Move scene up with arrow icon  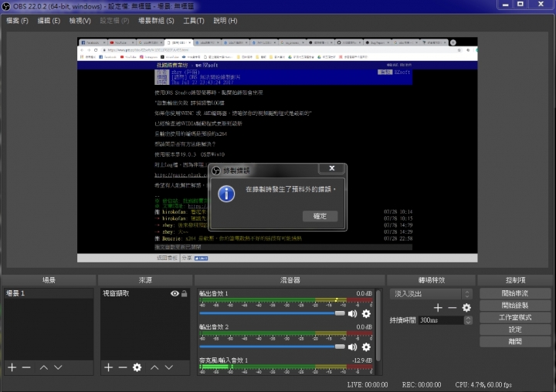pyautogui.click(x=44, y=367)
